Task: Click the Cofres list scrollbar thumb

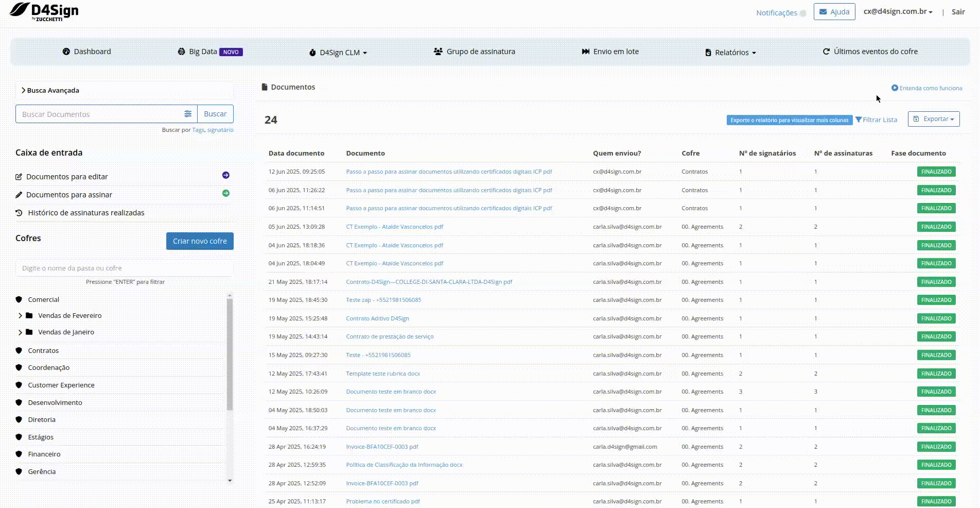Action: pos(230,354)
